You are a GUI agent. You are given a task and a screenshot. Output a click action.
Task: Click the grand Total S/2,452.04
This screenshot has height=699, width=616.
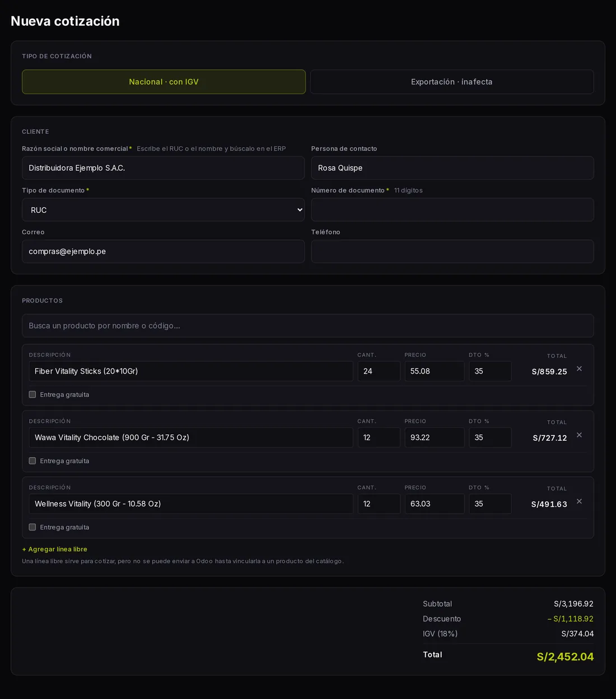pos(565,656)
